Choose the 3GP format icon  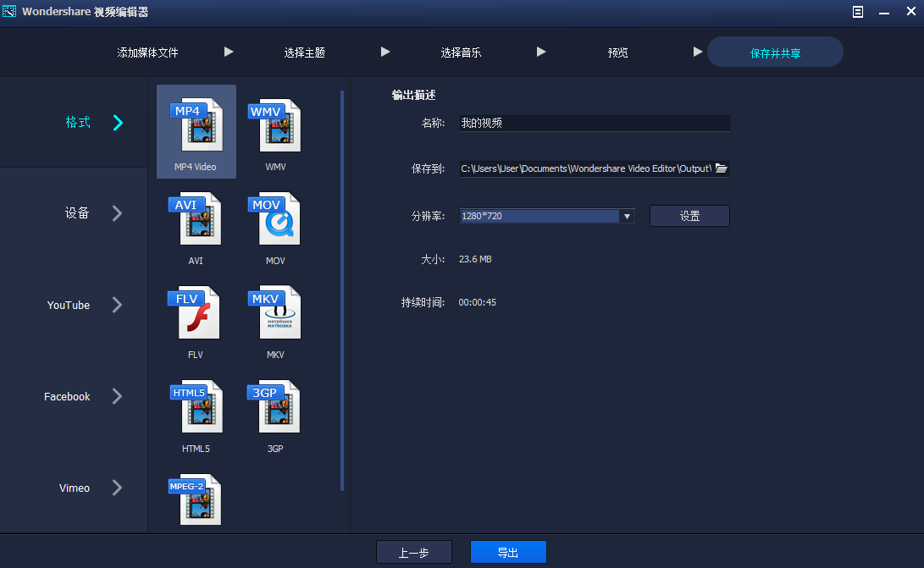pyautogui.click(x=274, y=406)
